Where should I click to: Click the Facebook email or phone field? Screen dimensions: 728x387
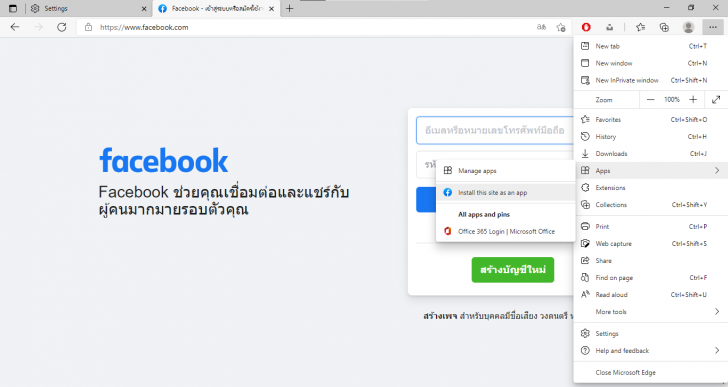[x=495, y=130]
